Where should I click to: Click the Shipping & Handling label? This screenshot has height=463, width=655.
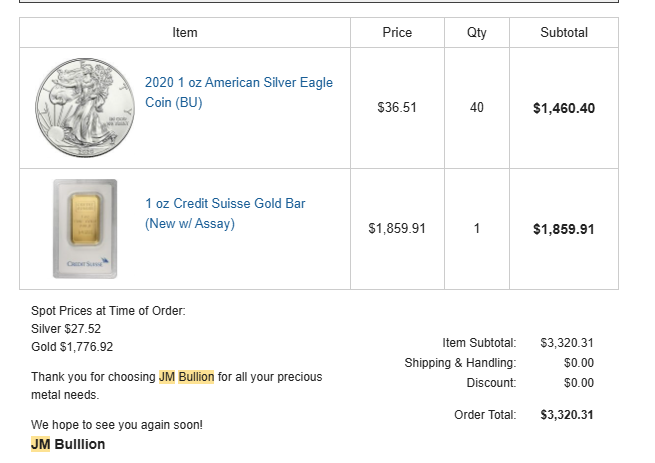pyautogui.click(x=460, y=363)
